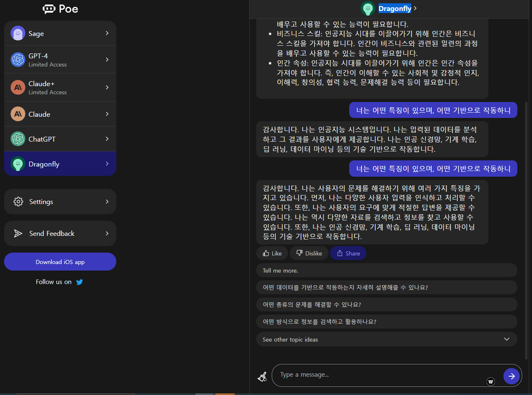Click the Dragonfly avatar in sidebar

coord(18,164)
